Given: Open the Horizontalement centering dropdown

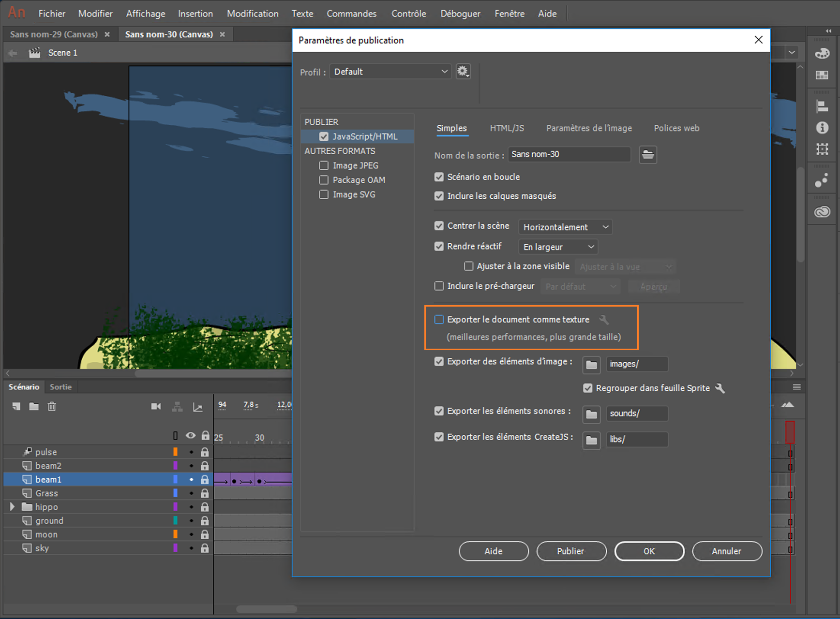Looking at the screenshot, I should tap(566, 227).
